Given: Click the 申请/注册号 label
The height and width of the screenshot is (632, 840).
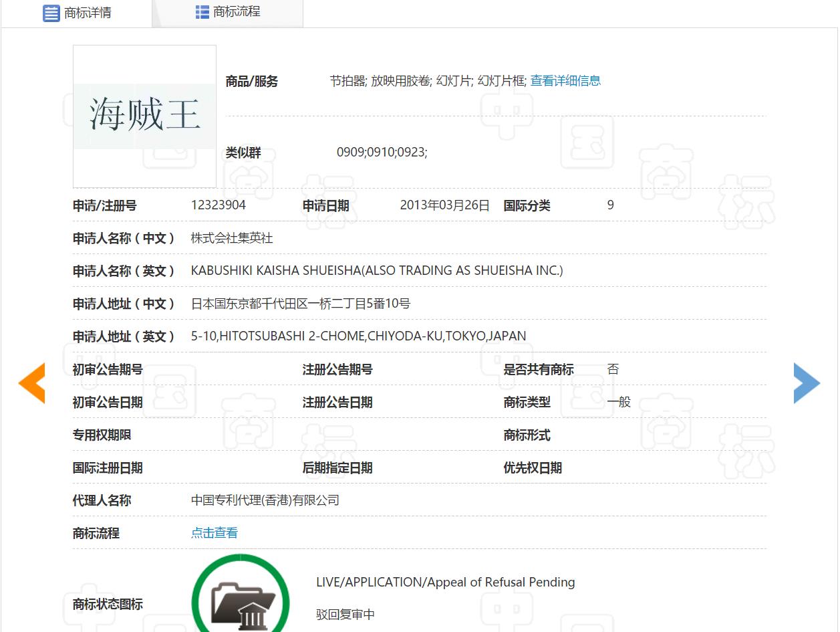Looking at the screenshot, I should [x=105, y=206].
